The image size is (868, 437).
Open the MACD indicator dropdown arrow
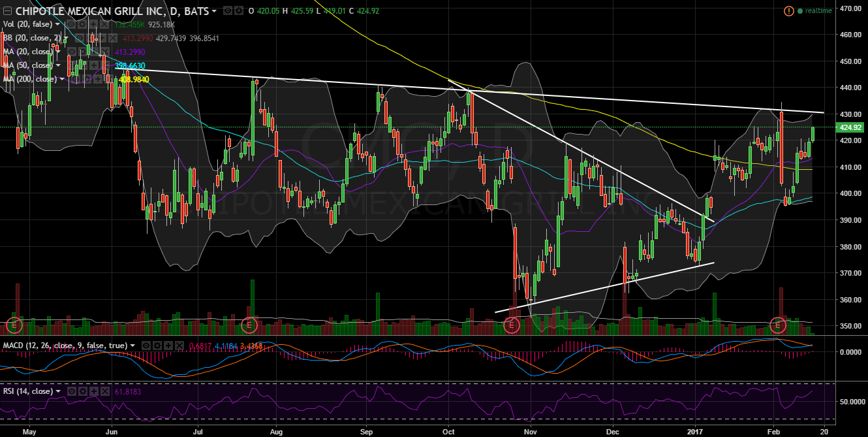pos(133,346)
